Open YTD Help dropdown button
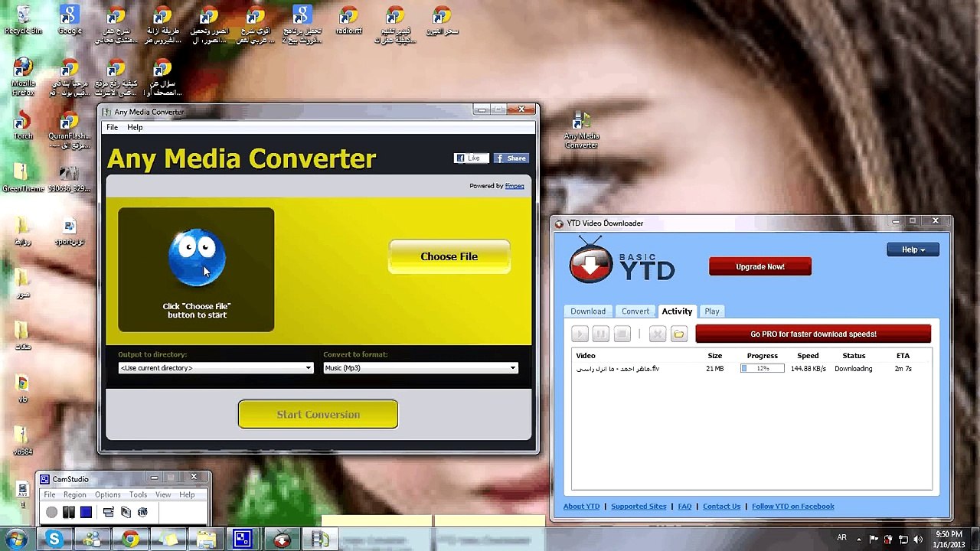The image size is (980, 551). (913, 249)
